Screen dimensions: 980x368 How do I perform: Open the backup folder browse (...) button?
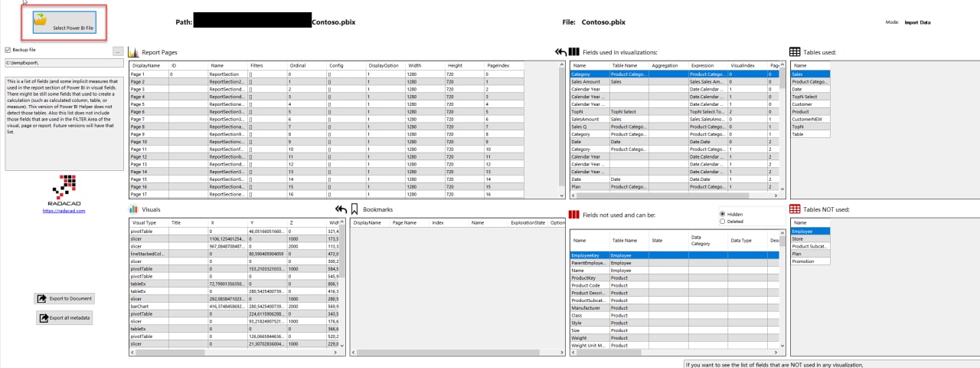[x=118, y=51]
